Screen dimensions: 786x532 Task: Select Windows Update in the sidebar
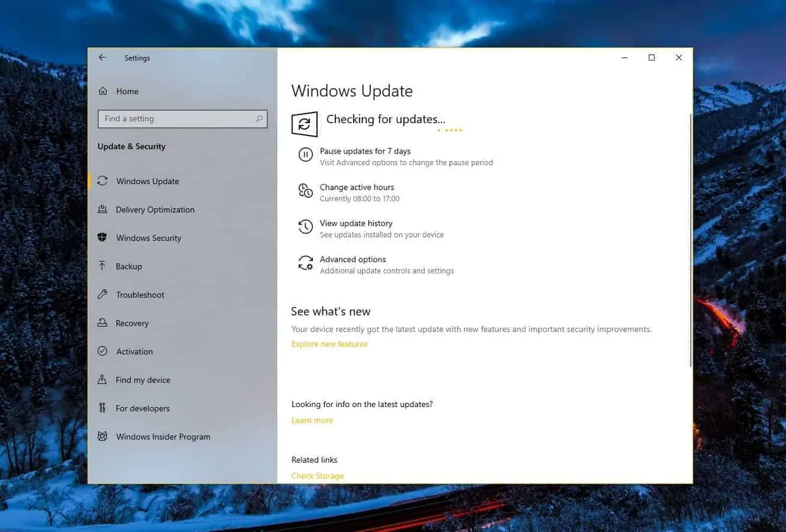tap(147, 181)
